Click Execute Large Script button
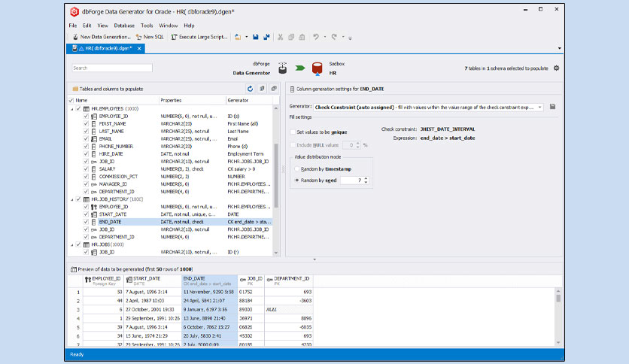The image size is (629, 364). [x=199, y=37]
